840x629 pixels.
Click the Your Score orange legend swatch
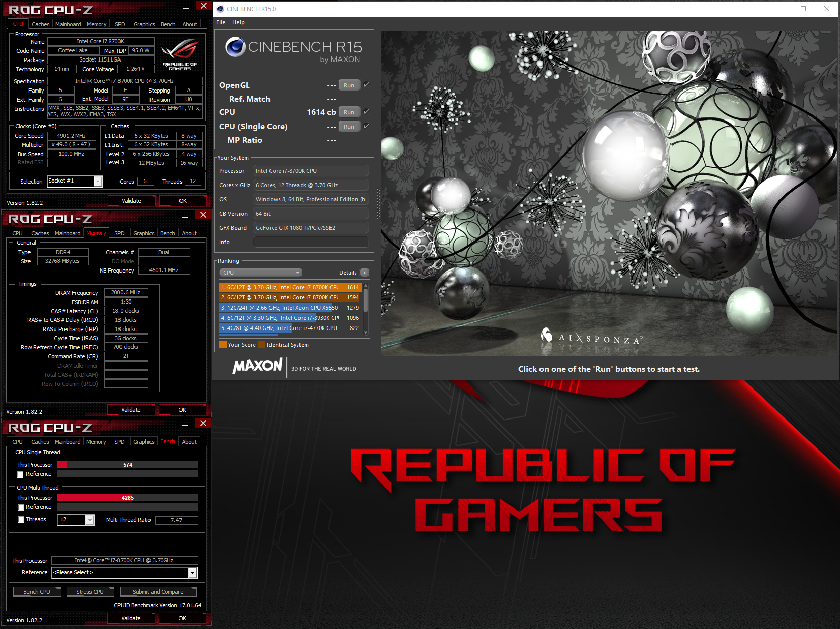[223, 345]
